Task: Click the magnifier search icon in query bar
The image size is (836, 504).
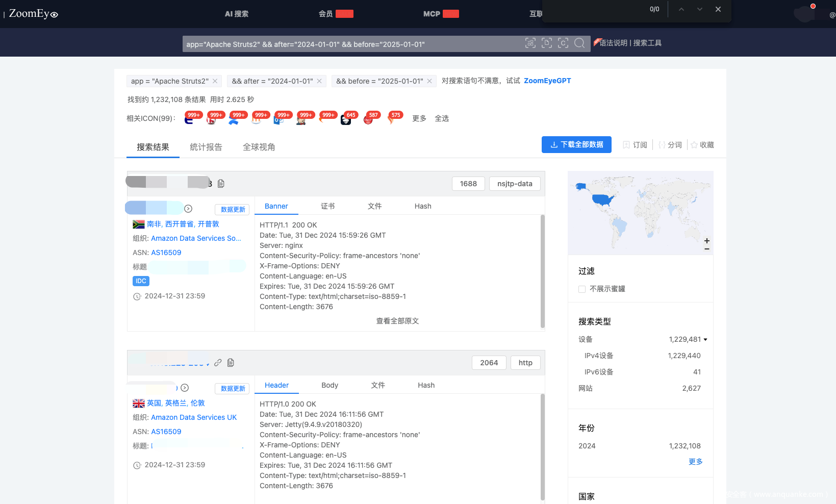Action: click(x=579, y=43)
